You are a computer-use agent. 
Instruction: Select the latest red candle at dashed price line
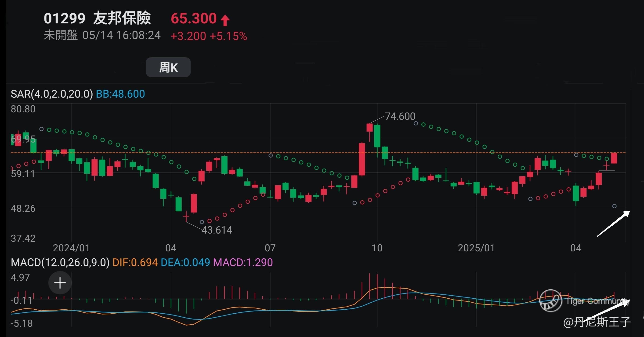tap(614, 158)
